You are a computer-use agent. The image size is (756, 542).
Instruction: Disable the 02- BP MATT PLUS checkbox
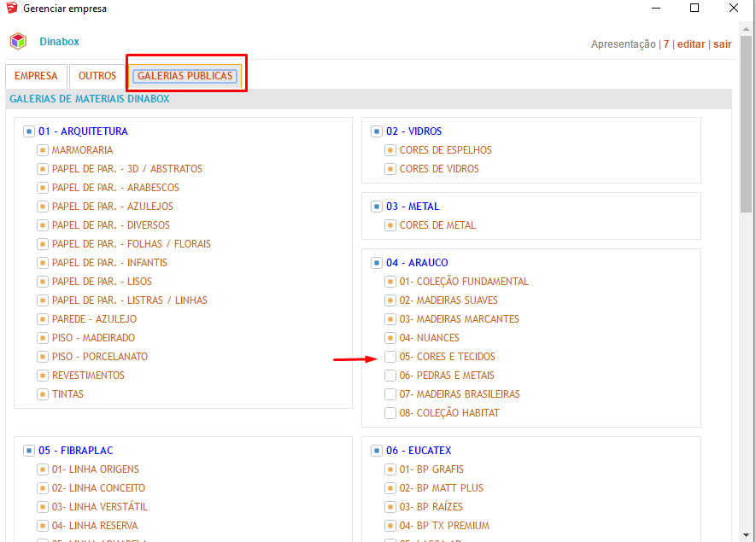pyautogui.click(x=390, y=488)
